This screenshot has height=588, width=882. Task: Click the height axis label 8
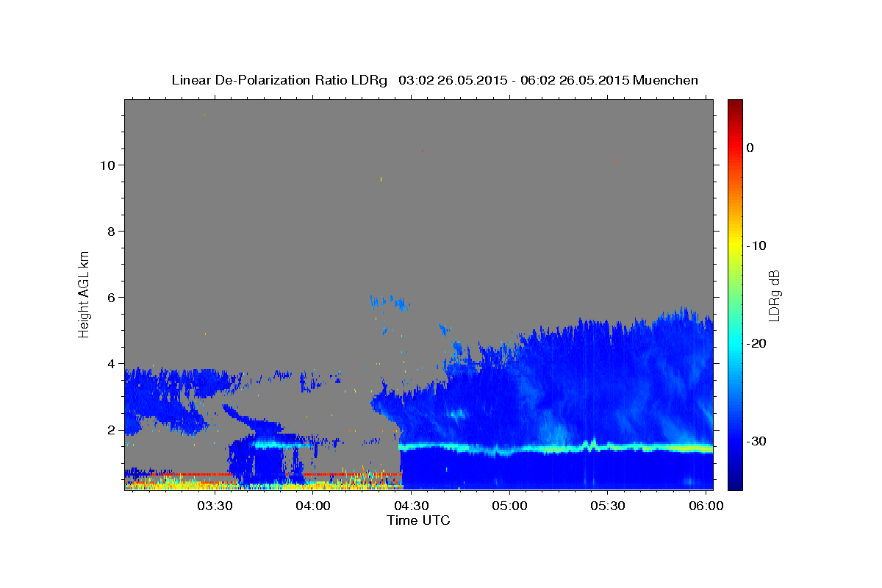point(110,231)
